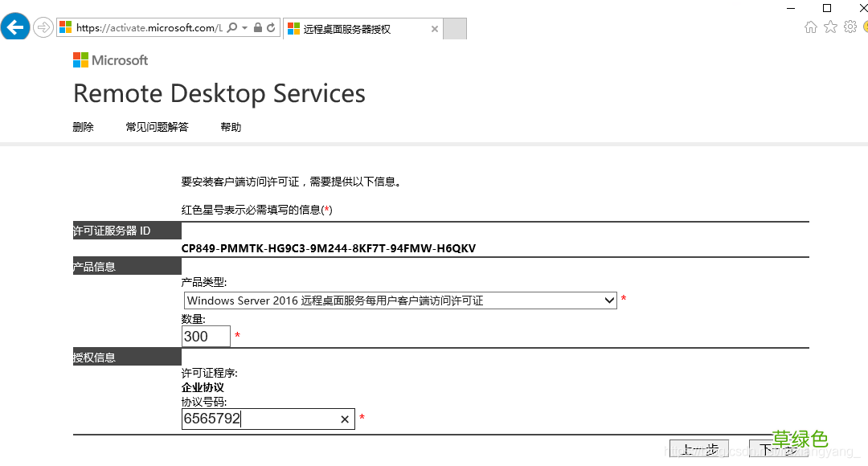Open the 常见问题解答 menu item
868x466 pixels.
click(156, 126)
